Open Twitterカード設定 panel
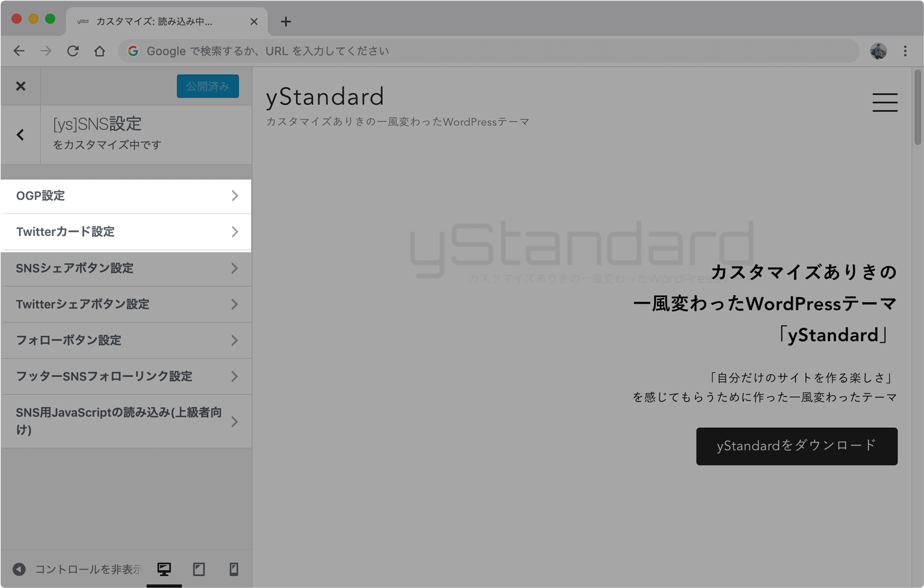 pyautogui.click(x=126, y=232)
